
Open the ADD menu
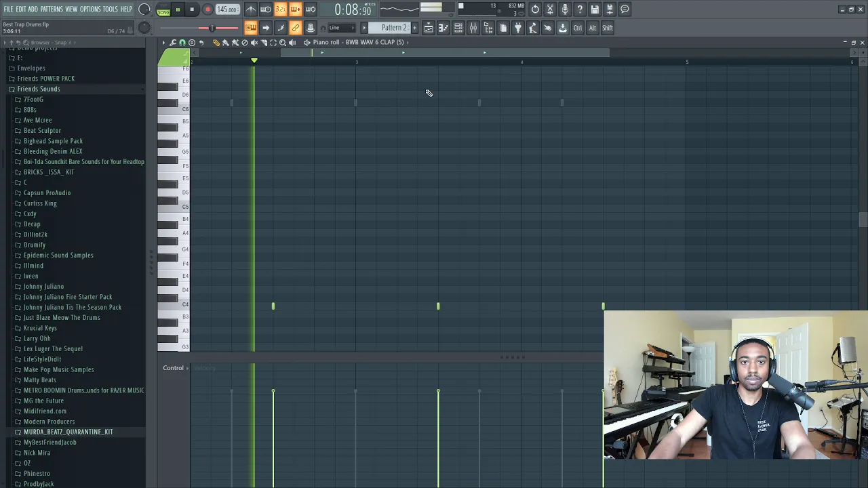click(x=33, y=9)
